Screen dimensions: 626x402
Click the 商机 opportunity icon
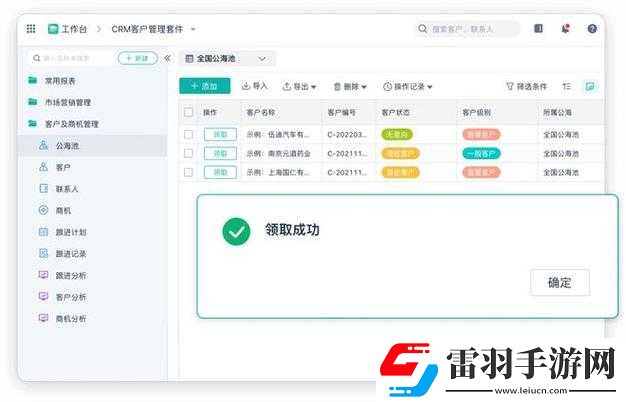44,210
